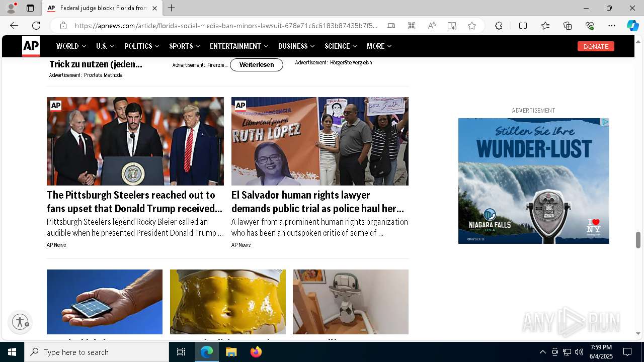Open Pittsburgh Steelers Trump article headline

(135, 202)
